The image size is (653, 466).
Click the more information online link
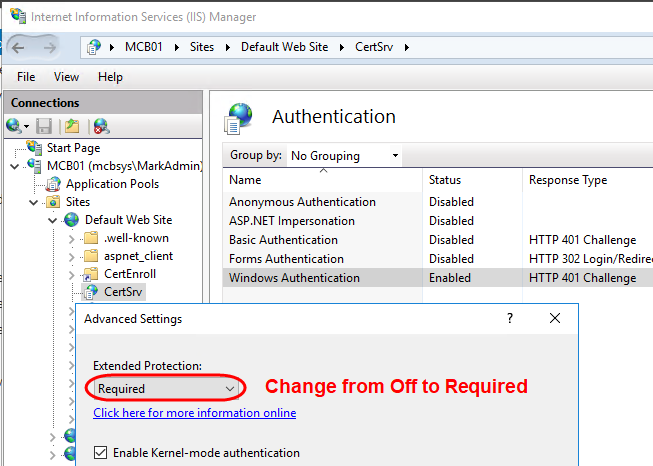click(x=194, y=413)
